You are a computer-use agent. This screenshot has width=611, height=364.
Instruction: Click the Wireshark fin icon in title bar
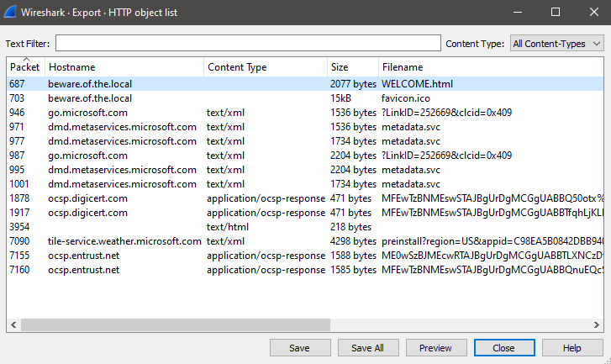click(10, 12)
